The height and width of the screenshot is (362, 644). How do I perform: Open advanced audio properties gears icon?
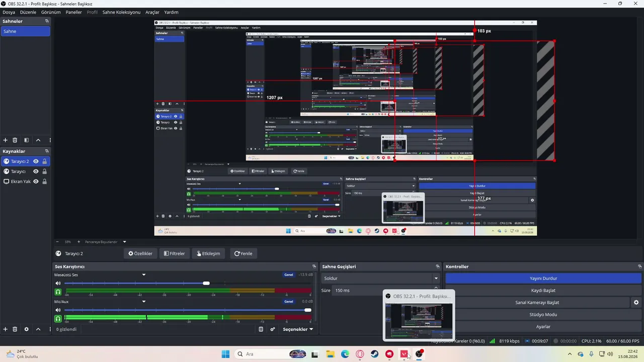click(273, 329)
